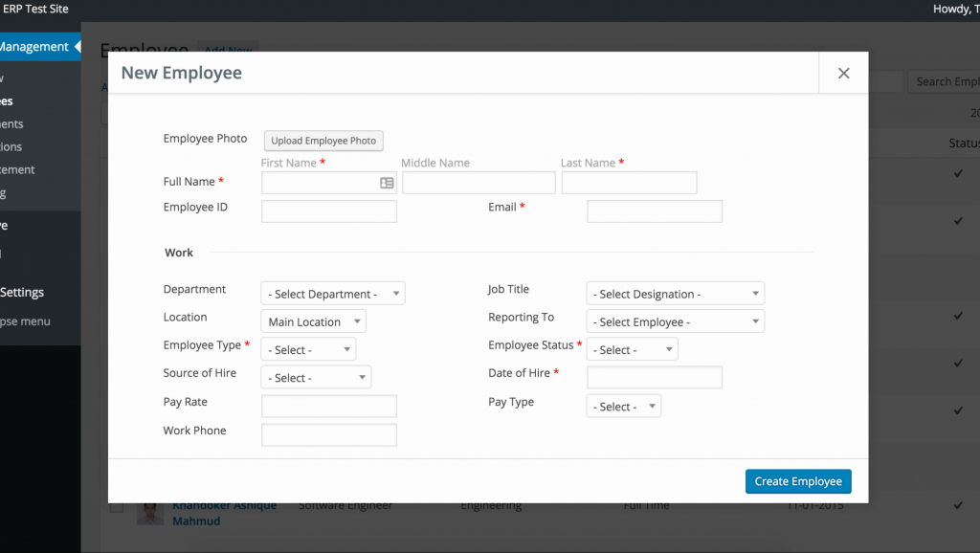The image size is (980, 553).
Task: Open the Select Department dropdown
Action: (x=332, y=294)
